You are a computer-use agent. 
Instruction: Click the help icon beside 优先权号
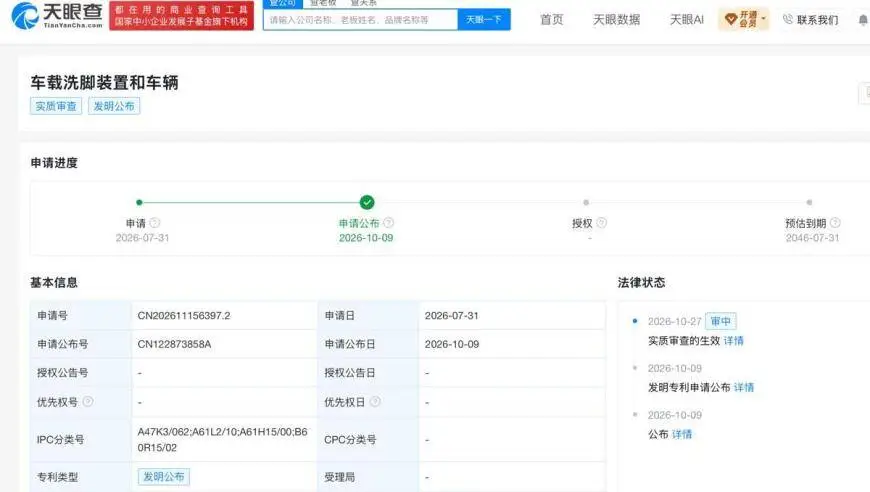coord(88,401)
